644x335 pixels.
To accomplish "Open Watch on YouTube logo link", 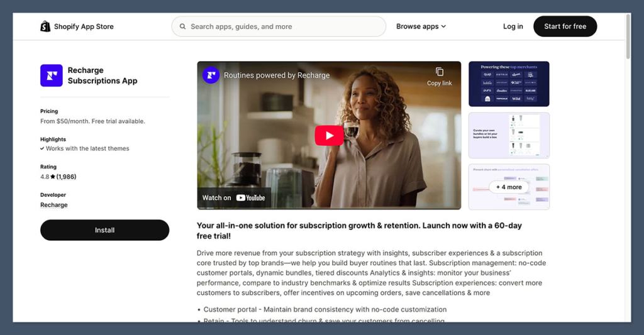I will pyautogui.click(x=250, y=197).
